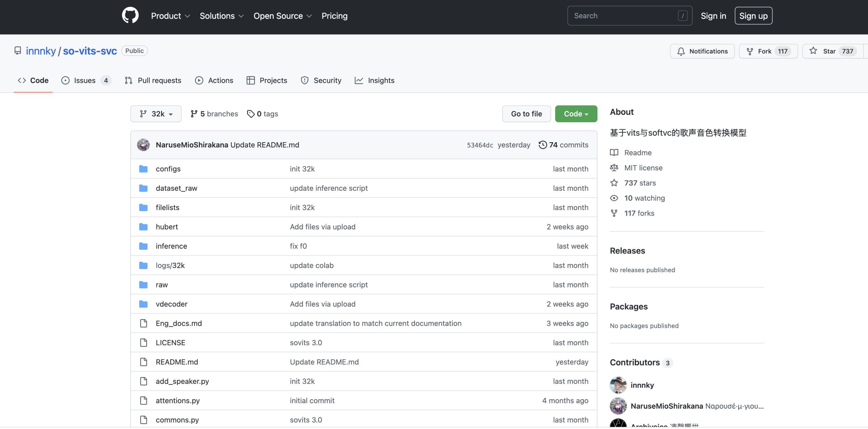Switch to the Issues tab
Viewport: 868px width, 429px height.
tap(85, 80)
